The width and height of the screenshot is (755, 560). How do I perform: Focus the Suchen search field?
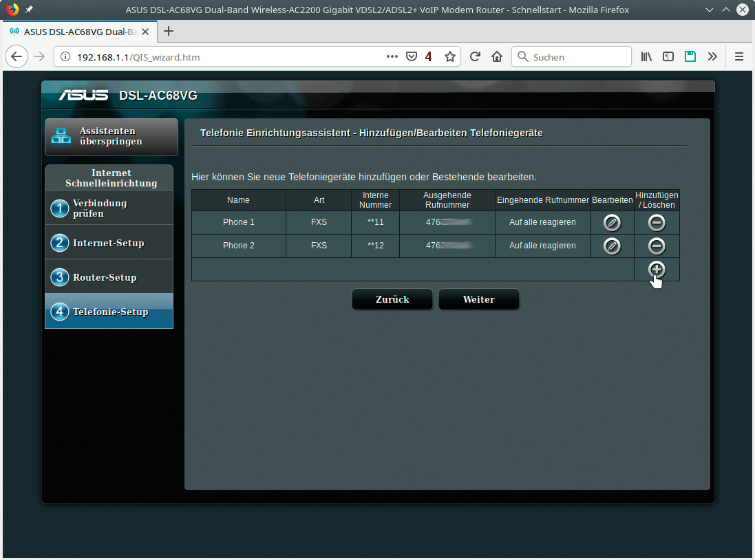click(571, 57)
